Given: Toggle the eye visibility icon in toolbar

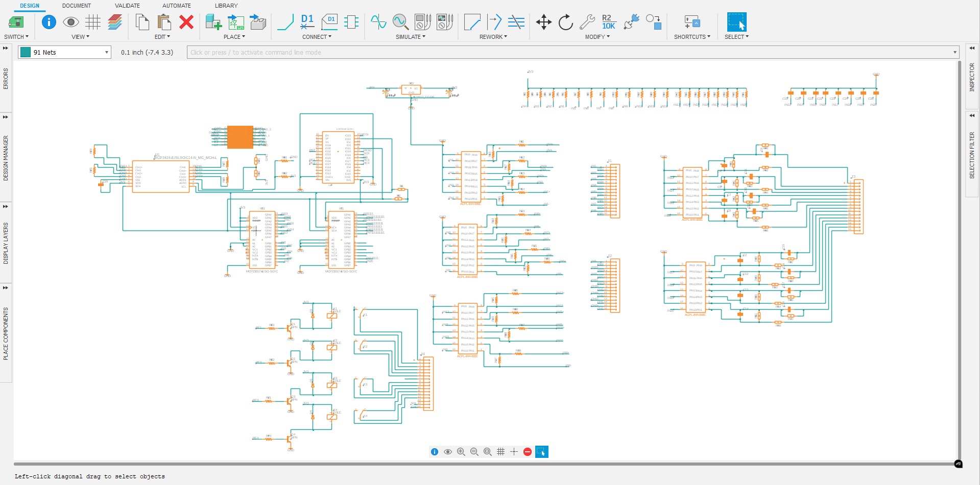Looking at the screenshot, I should pos(71,22).
